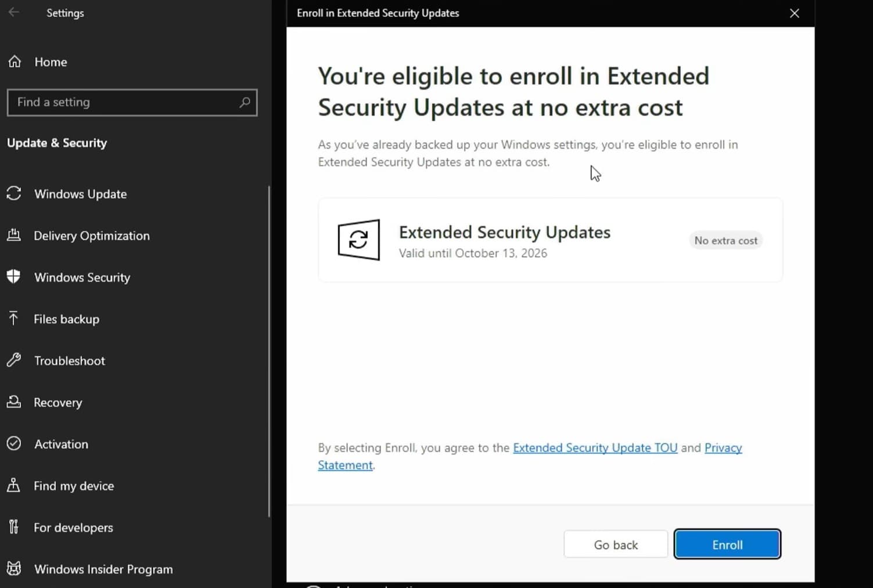
Task: Click the Files backup arrow icon
Action: [14, 319]
